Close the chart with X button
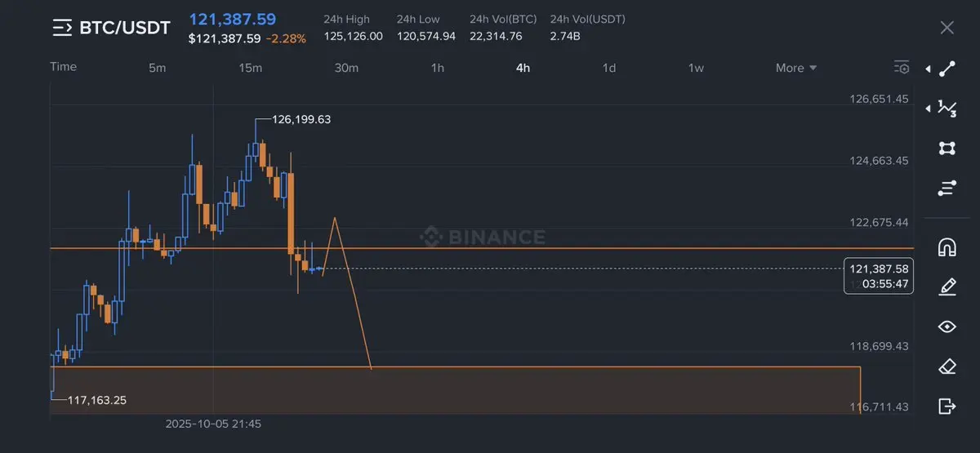The width and height of the screenshot is (980, 453). (x=947, y=28)
